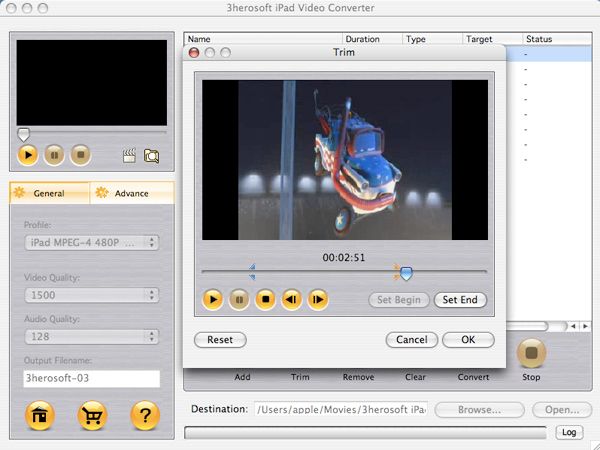This screenshot has width=600, height=450.
Task: Click the main preview seek slider handle
Action: click(x=23, y=134)
